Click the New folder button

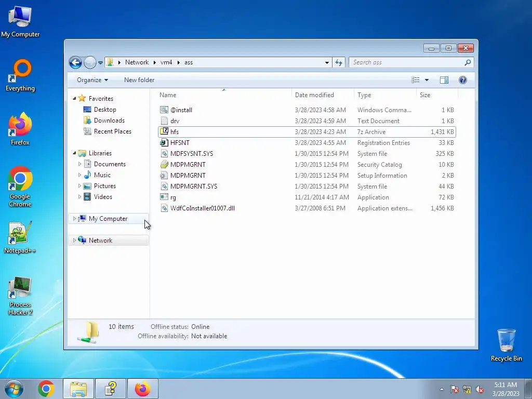click(x=139, y=80)
